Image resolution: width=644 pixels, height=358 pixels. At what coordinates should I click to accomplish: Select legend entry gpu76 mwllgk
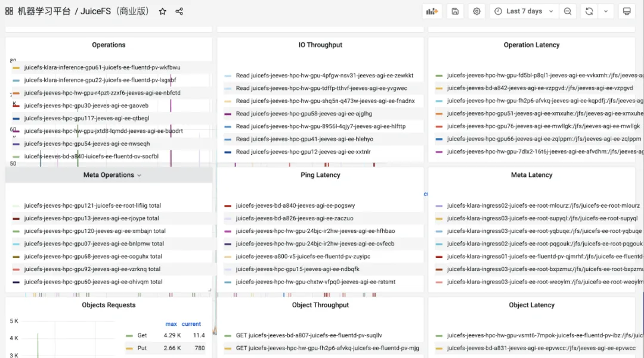point(543,126)
